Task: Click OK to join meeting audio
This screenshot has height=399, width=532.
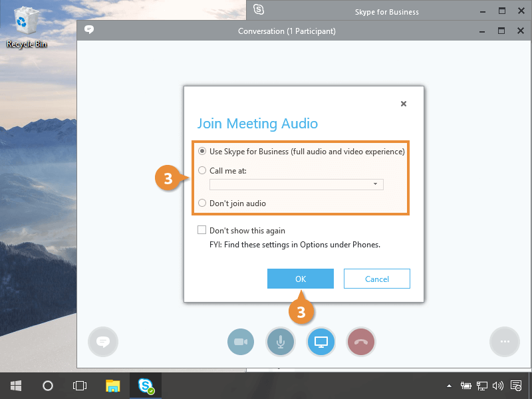Action: [x=301, y=279]
